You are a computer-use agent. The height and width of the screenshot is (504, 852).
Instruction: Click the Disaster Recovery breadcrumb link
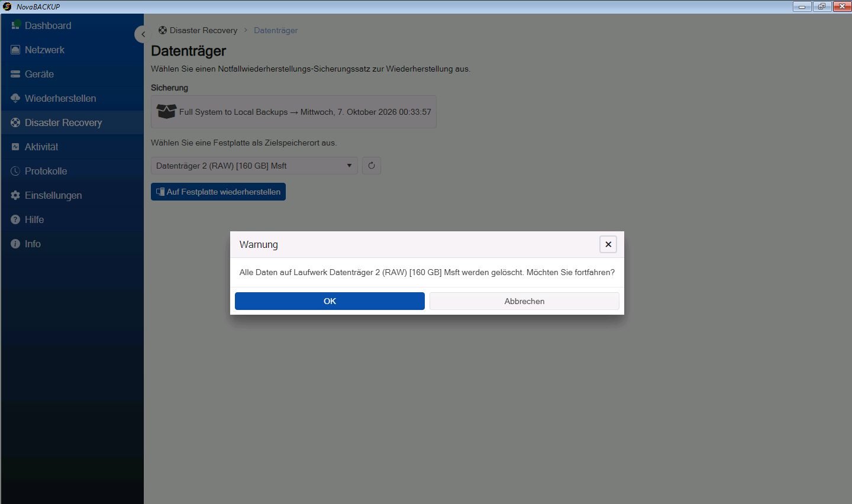tap(204, 30)
